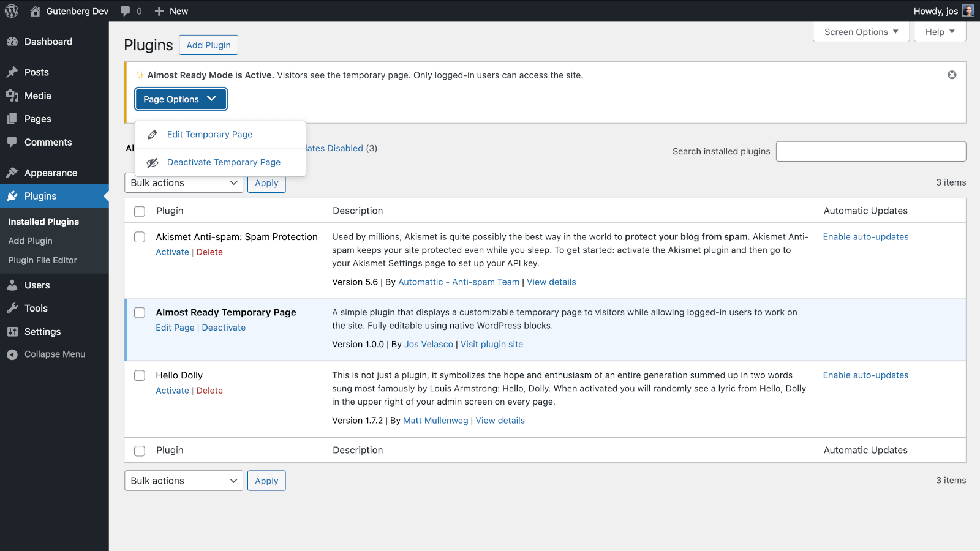The height and width of the screenshot is (551, 980).
Task: Open the WordPress logo menu
Action: click(11, 10)
